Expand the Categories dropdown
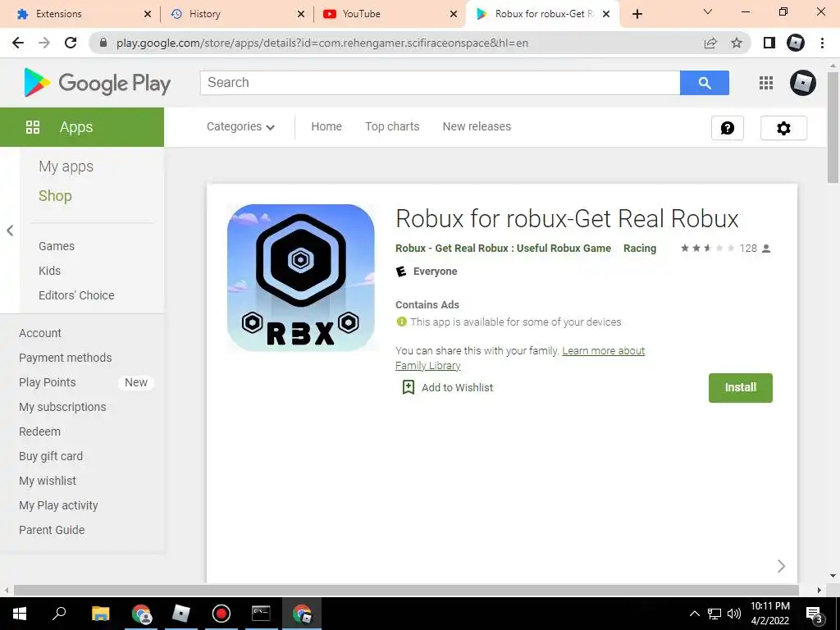The height and width of the screenshot is (630, 840). [x=240, y=127]
